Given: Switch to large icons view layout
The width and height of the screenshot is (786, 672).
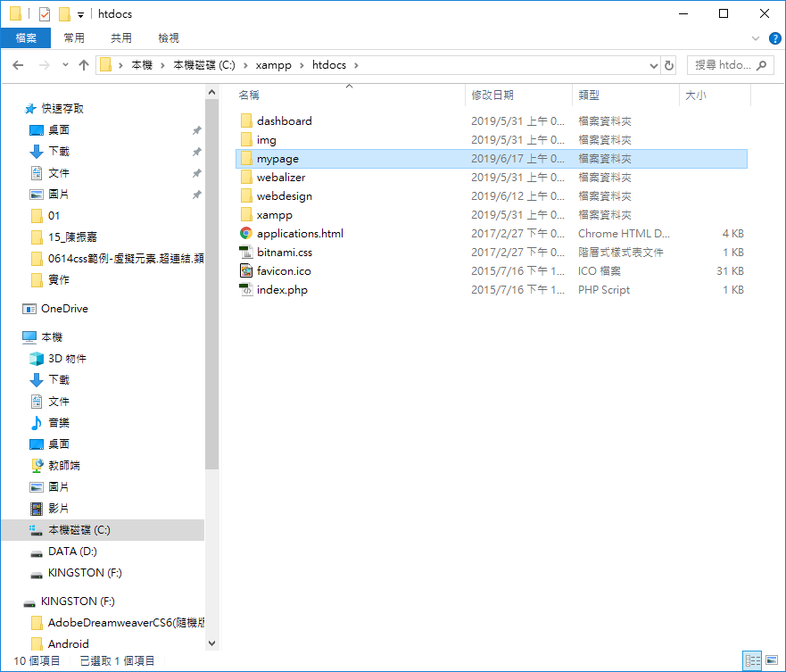Looking at the screenshot, I should 771,660.
